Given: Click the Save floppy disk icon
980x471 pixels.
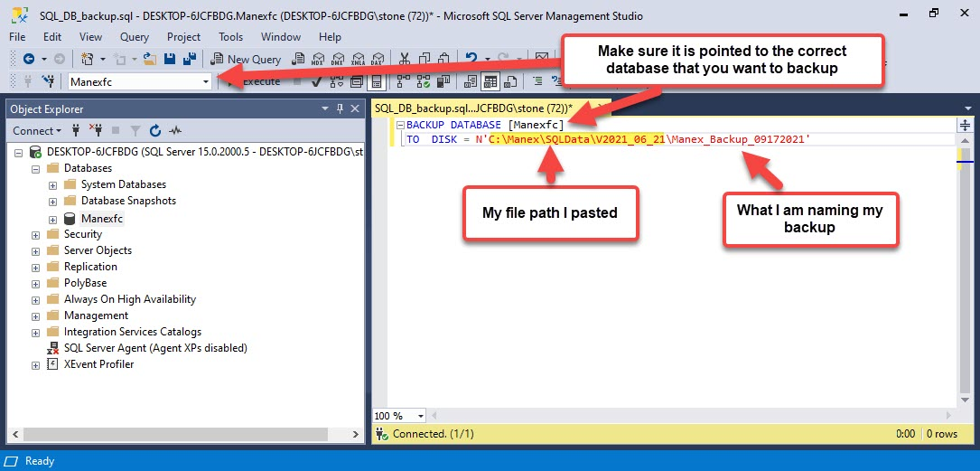Looking at the screenshot, I should [x=170, y=59].
